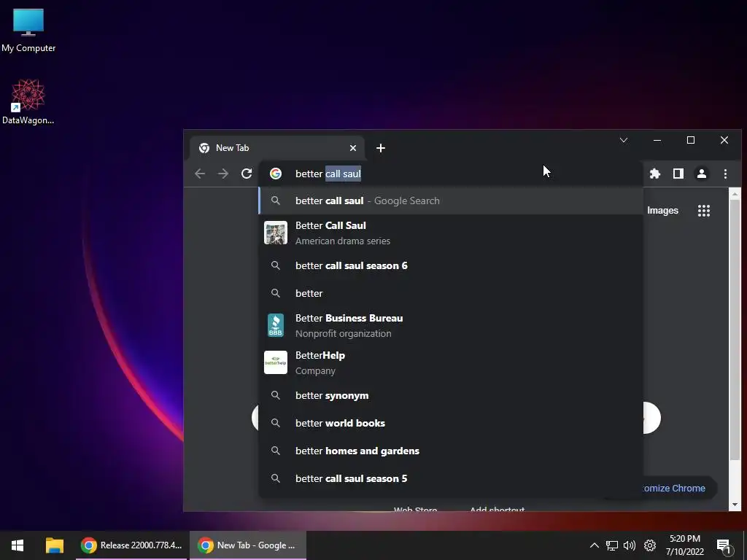Image resolution: width=747 pixels, height=560 pixels.
Task: Click the page scrollbar up arrow
Action: click(735, 194)
